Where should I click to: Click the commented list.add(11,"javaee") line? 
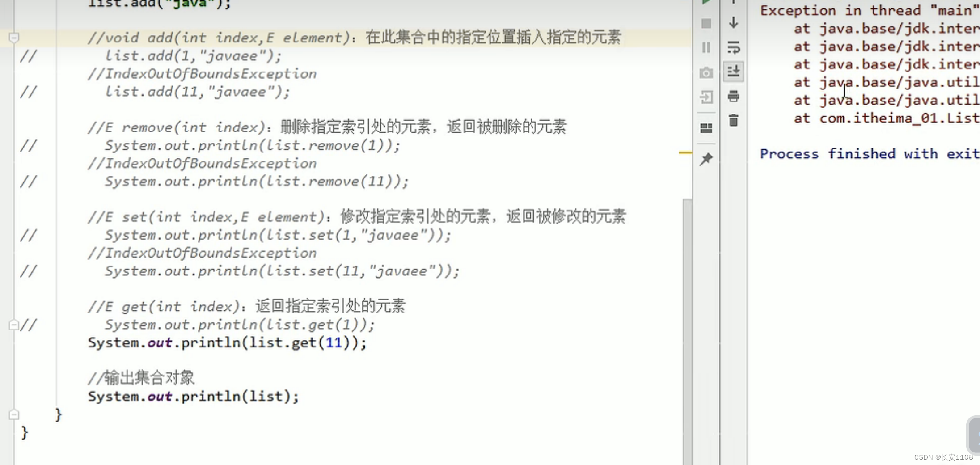point(197,92)
